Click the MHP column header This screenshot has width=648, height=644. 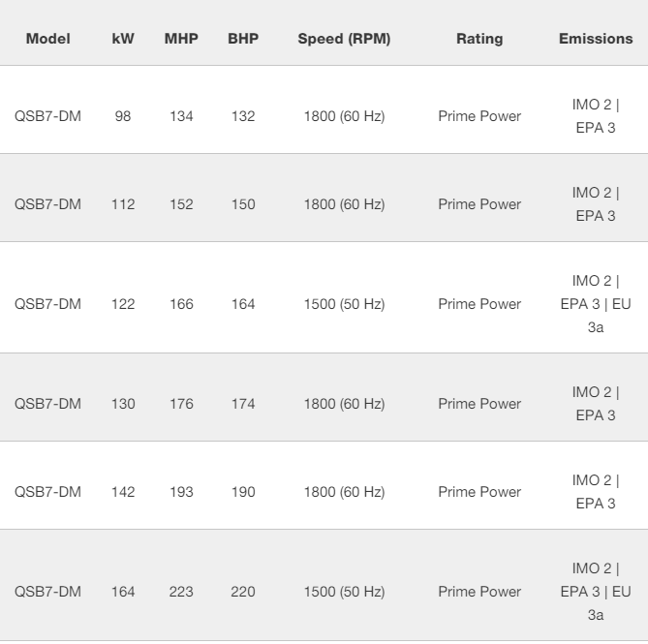tap(181, 39)
